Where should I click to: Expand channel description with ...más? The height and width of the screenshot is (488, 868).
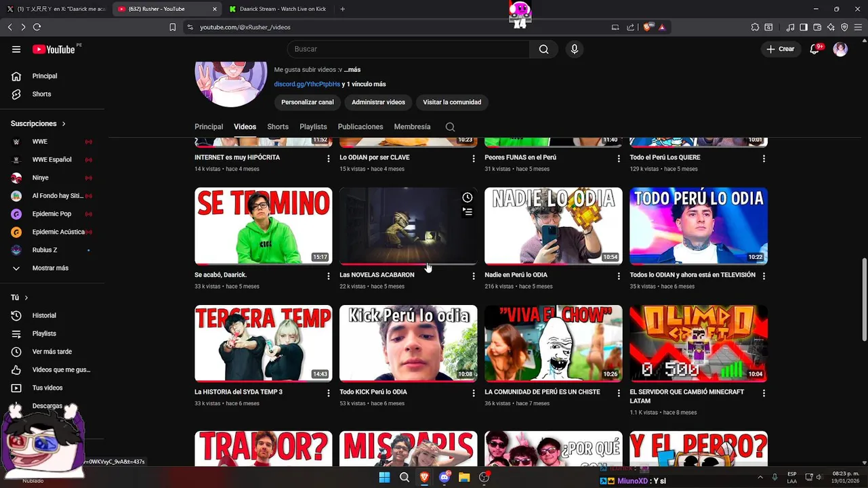pos(352,70)
